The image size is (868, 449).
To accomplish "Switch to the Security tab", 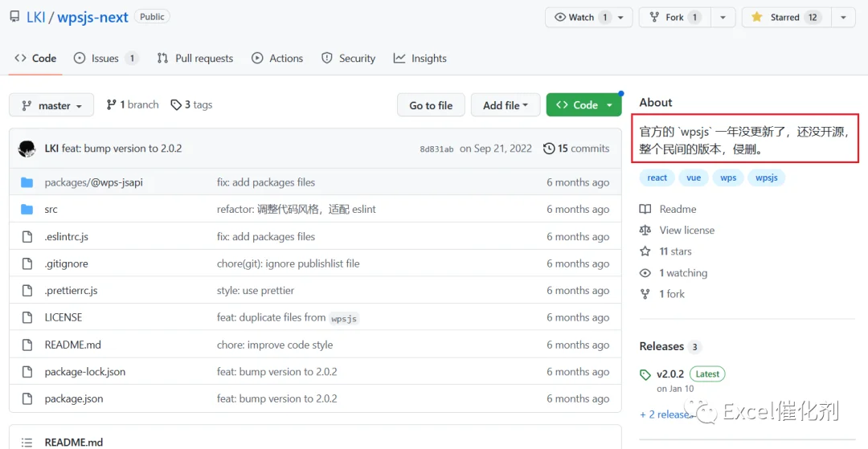I will click(x=349, y=58).
